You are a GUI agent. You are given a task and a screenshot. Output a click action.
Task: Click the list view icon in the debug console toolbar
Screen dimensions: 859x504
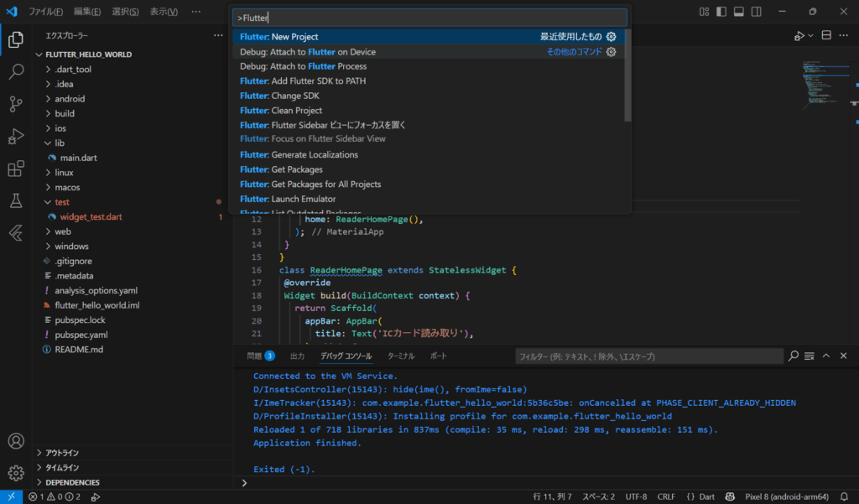(x=810, y=356)
